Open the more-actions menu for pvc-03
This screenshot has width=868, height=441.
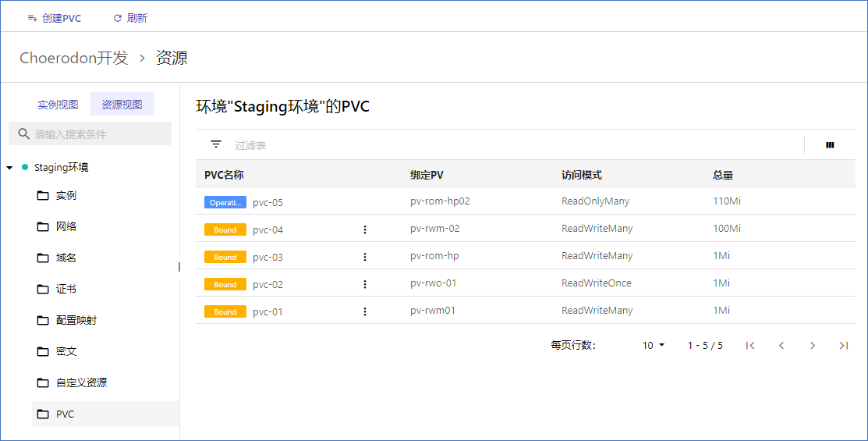click(365, 257)
